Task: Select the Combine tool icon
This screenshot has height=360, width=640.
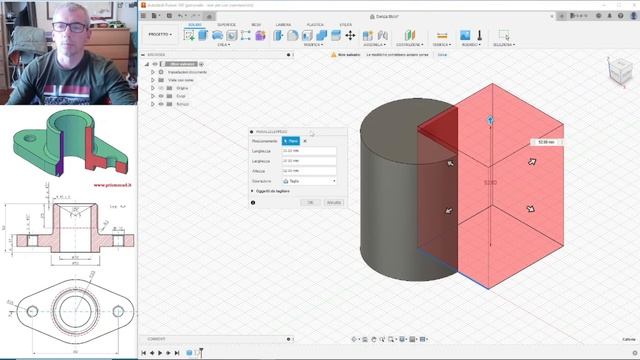Action: pos(321,36)
